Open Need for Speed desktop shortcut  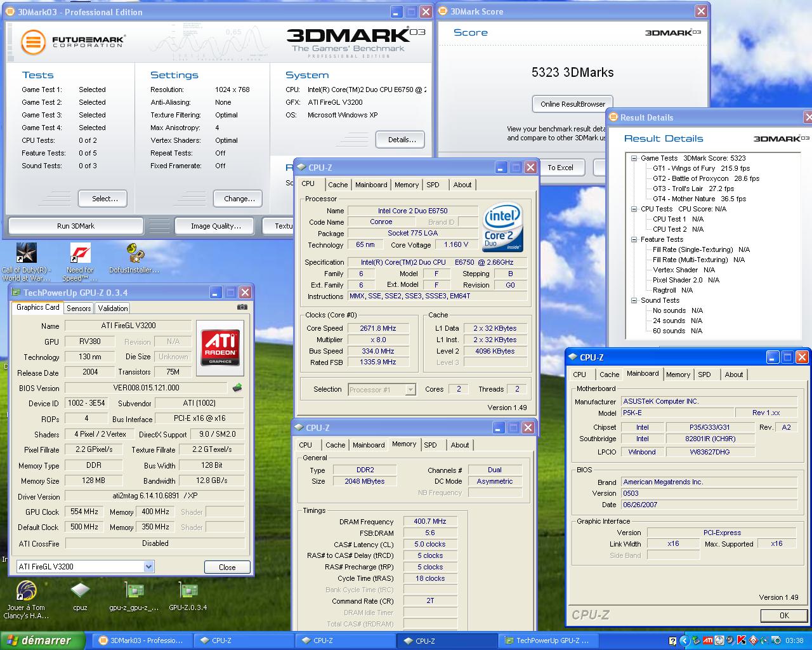pyautogui.click(x=80, y=262)
